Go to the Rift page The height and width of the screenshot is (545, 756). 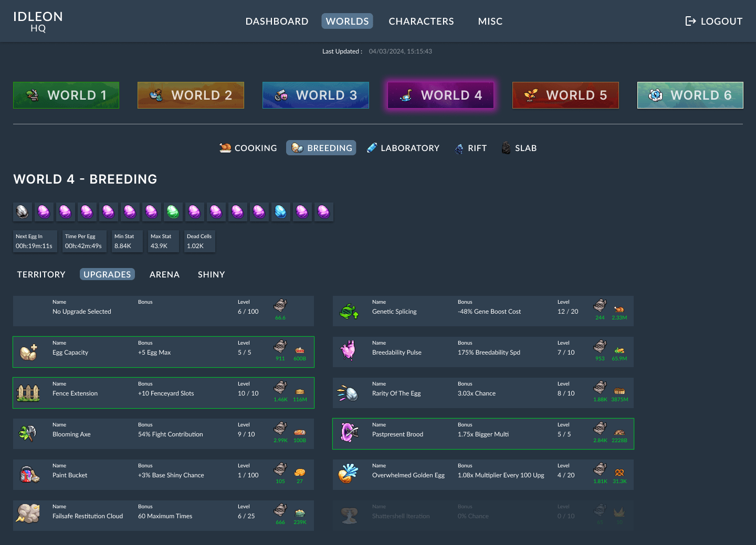click(470, 148)
